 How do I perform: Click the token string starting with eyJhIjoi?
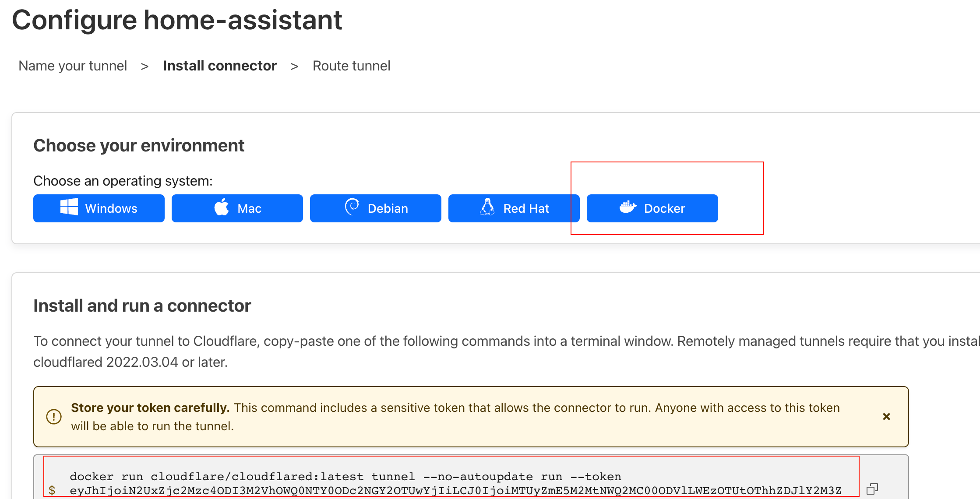point(455,491)
